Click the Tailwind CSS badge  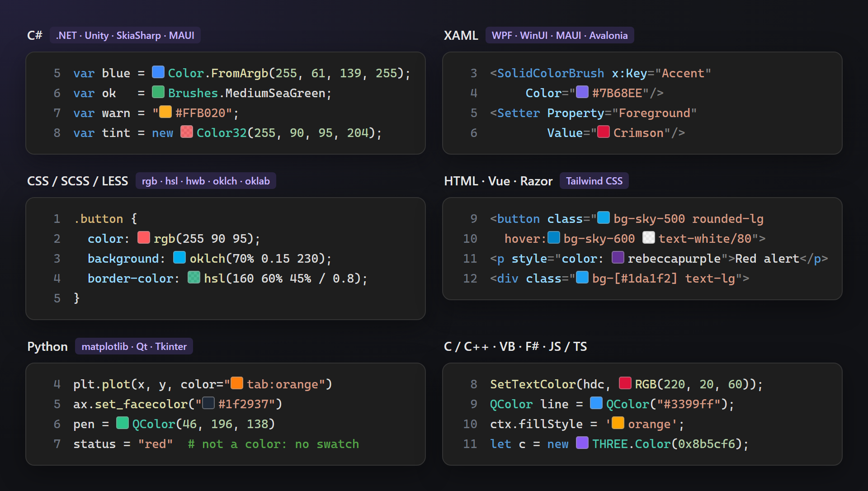(594, 181)
